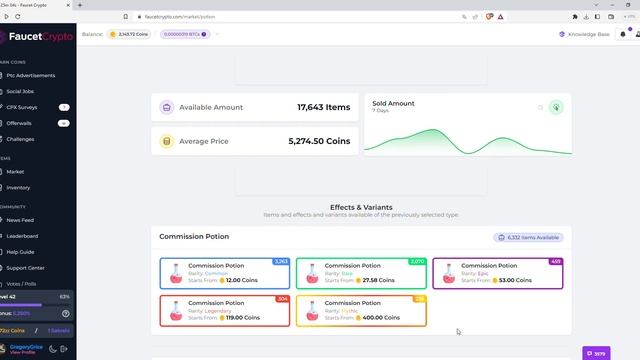Click the browser forward arrow
The height and width of the screenshot is (360, 640).
(6, 17)
